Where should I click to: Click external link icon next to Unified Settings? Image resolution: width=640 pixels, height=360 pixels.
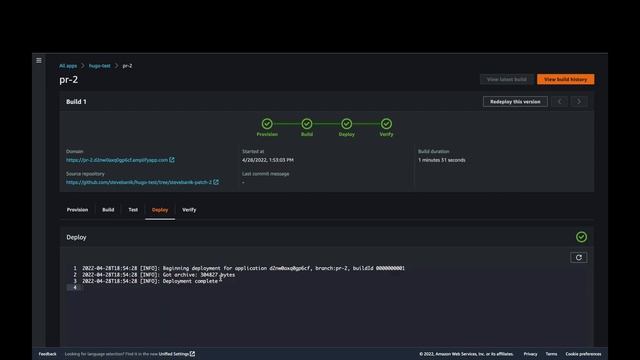[192, 353]
